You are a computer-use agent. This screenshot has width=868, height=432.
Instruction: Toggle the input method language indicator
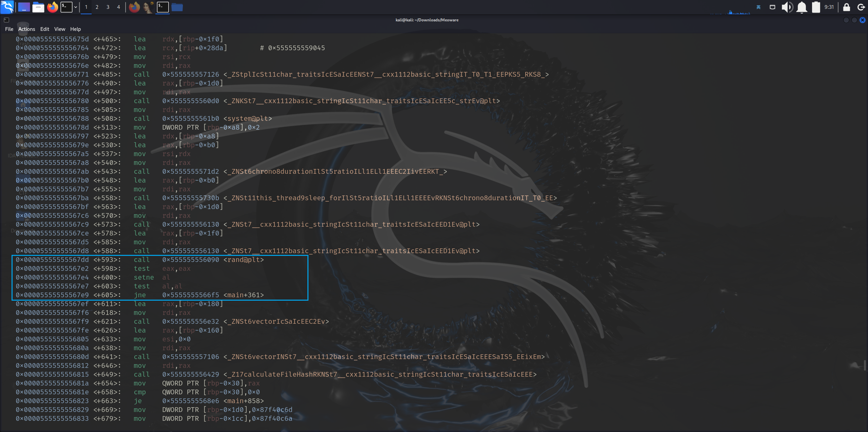click(x=758, y=7)
